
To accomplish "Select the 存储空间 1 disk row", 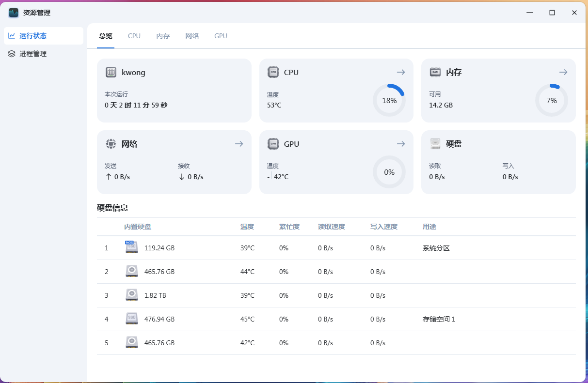I will pyautogui.click(x=336, y=319).
